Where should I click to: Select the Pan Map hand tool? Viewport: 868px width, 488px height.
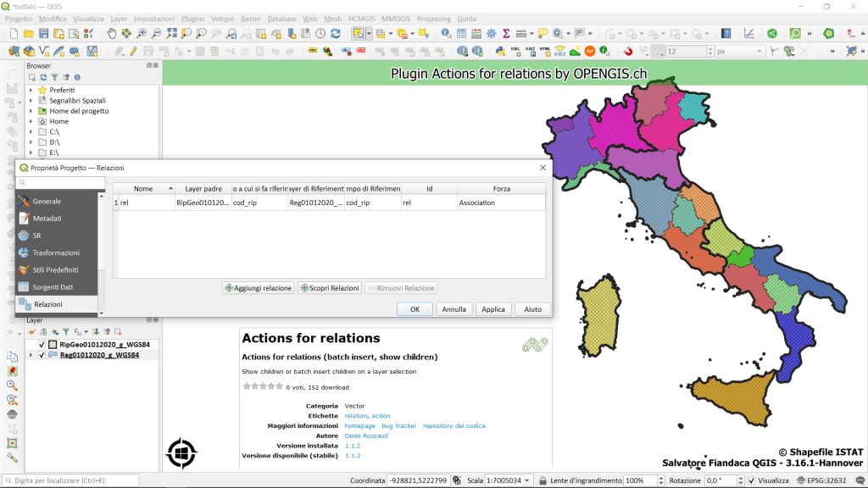pyautogui.click(x=111, y=34)
